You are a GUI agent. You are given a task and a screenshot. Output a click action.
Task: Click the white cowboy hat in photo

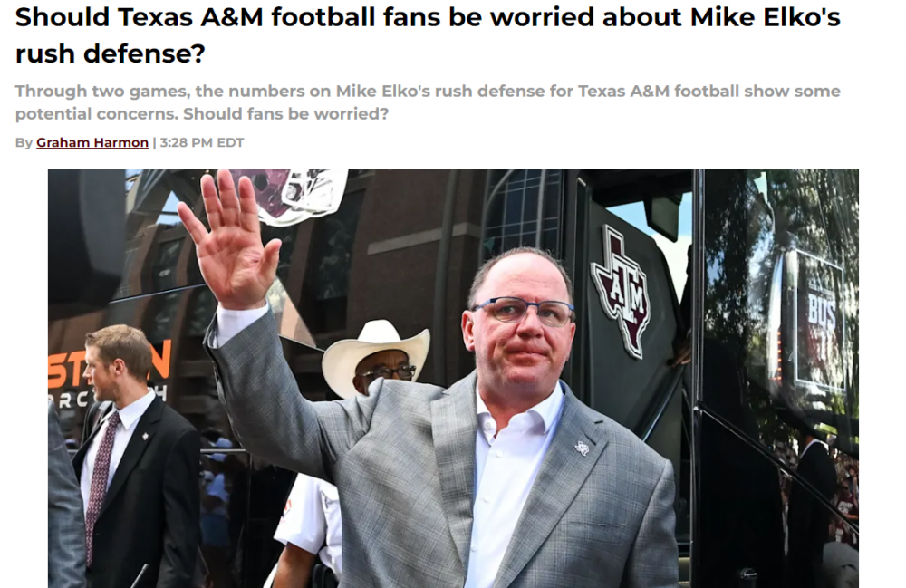(x=376, y=352)
